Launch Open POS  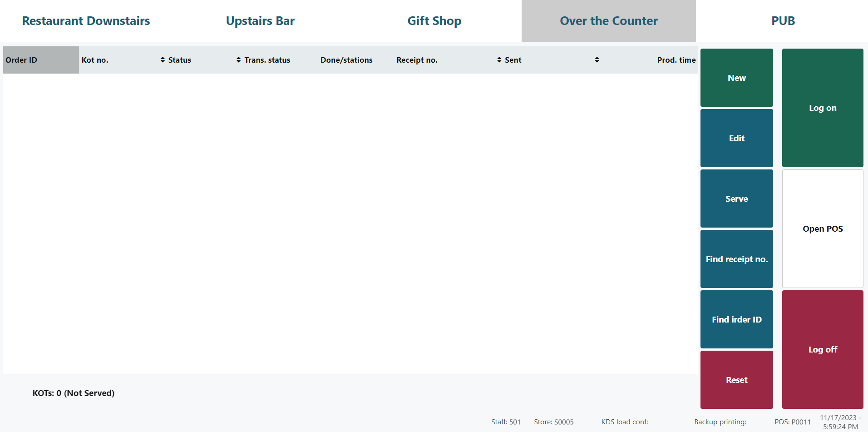[823, 228]
